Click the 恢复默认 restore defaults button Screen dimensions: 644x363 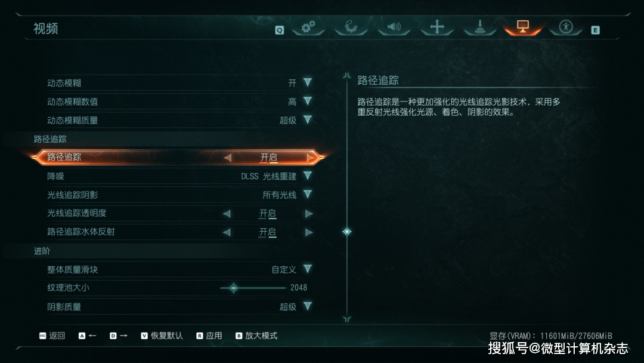click(162, 336)
